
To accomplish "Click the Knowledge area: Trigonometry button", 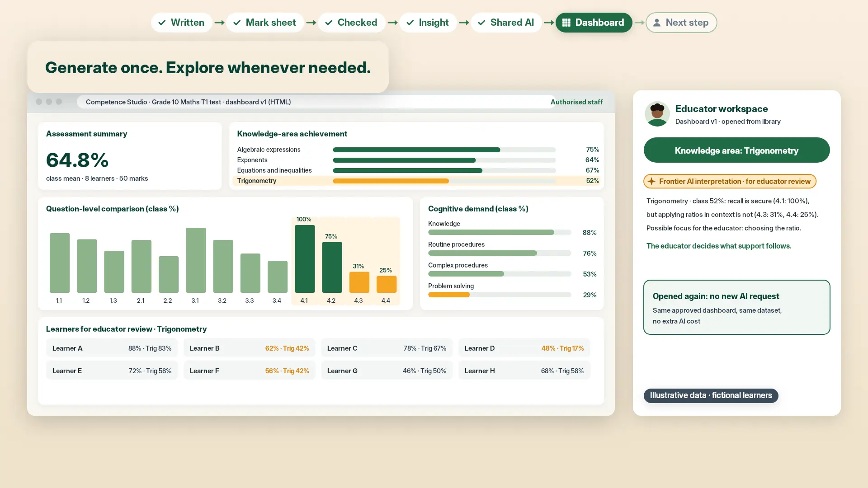I will 736,150.
